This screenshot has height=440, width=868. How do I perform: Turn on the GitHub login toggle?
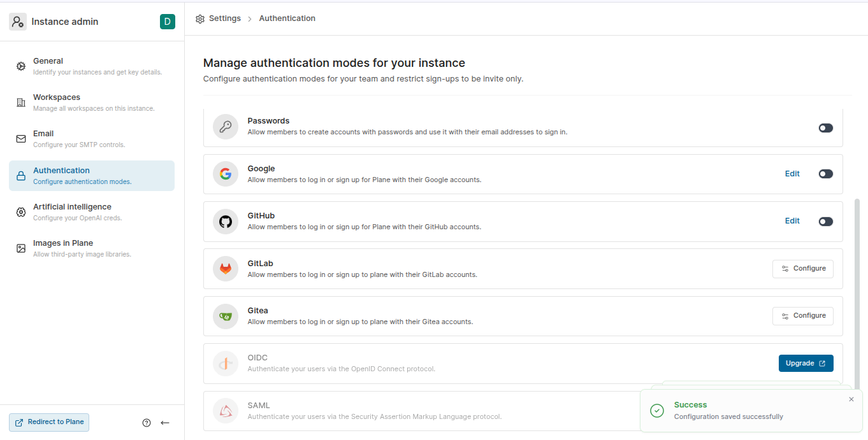pos(825,222)
